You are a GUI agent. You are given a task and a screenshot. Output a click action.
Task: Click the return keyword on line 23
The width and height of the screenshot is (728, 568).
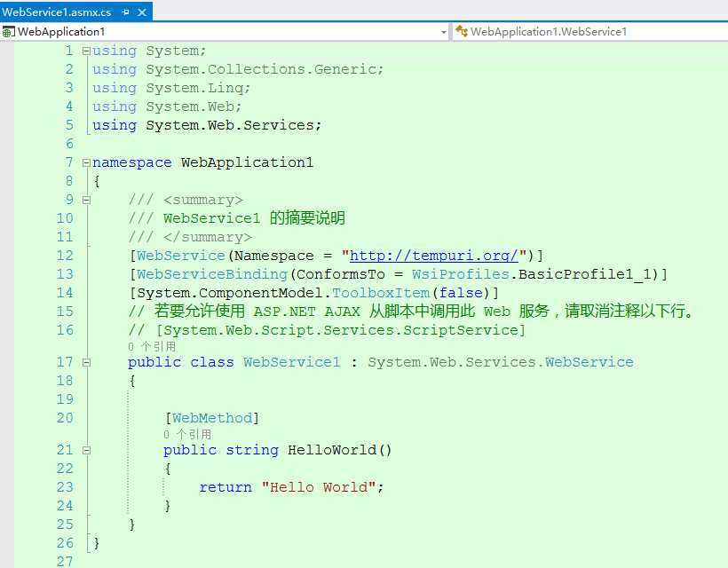point(226,487)
